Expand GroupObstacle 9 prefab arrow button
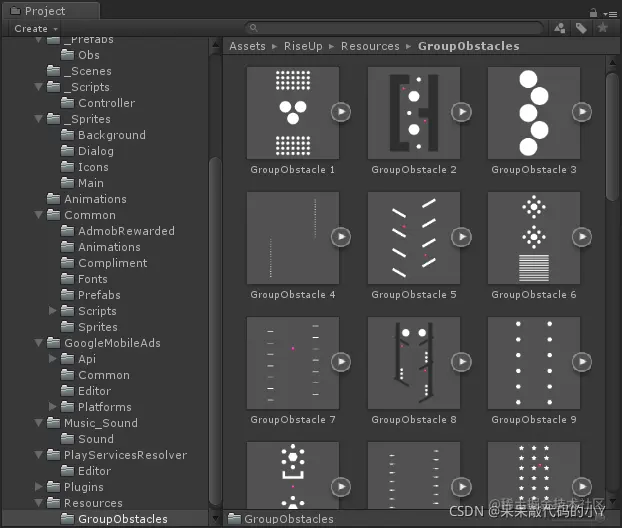 pos(582,362)
